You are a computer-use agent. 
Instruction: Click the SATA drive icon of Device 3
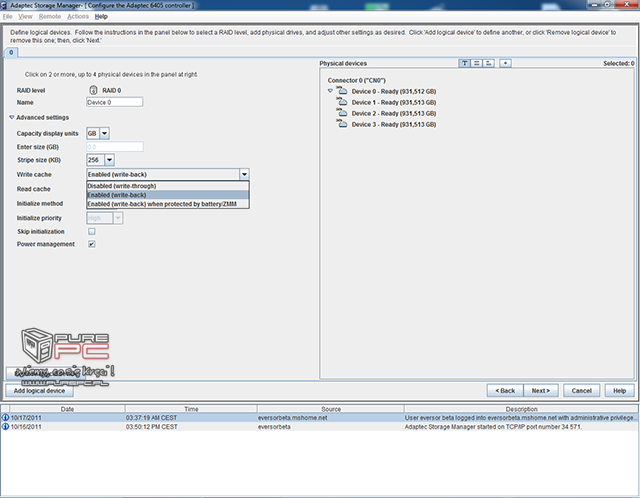click(342, 123)
